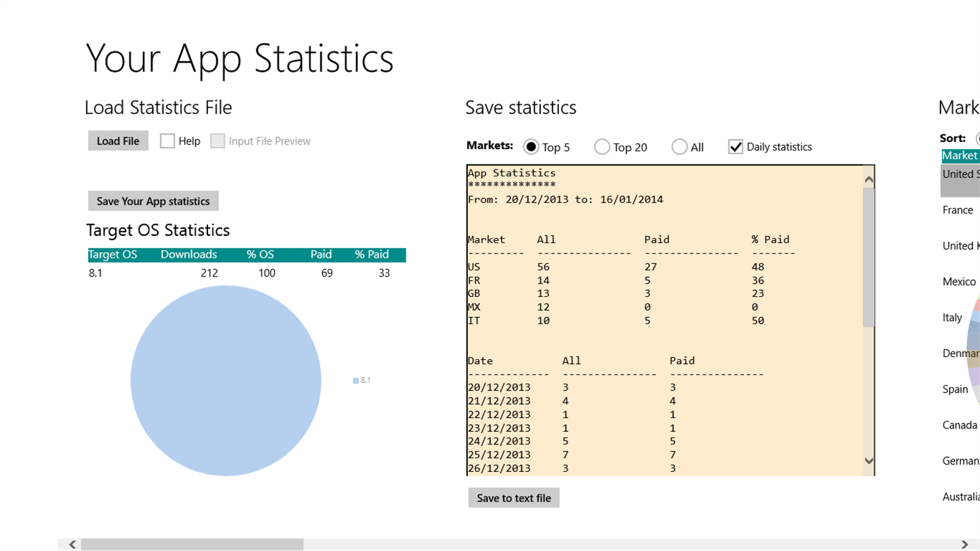Viewport: 980px width, 551px height.
Task: Click the 8.1 legend swatch beside the pie chart
Action: coord(355,380)
